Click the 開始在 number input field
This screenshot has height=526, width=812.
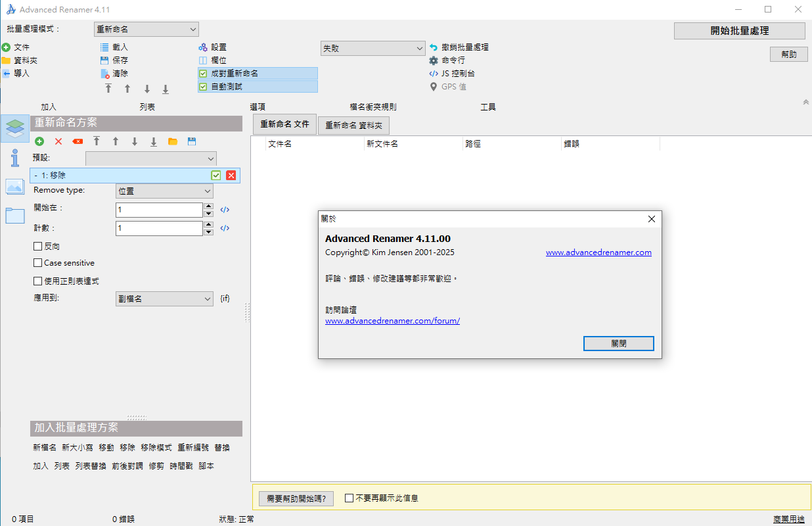tap(159, 210)
